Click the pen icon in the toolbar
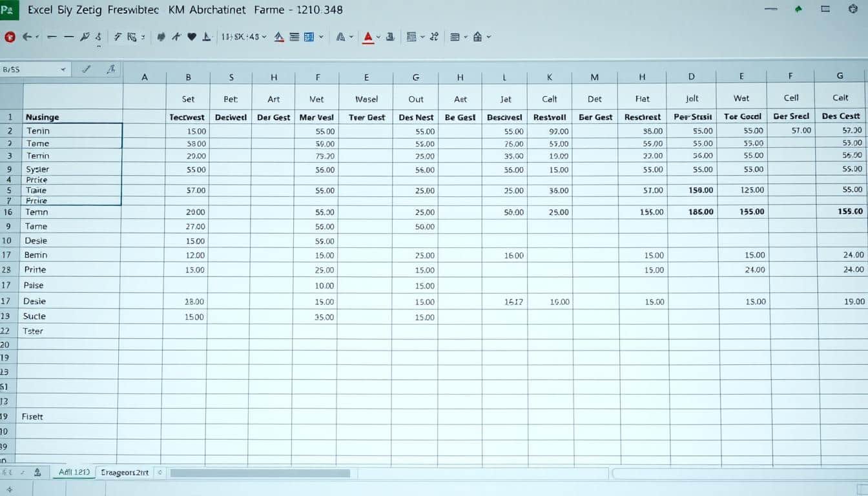The image size is (868, 496). 85,37
